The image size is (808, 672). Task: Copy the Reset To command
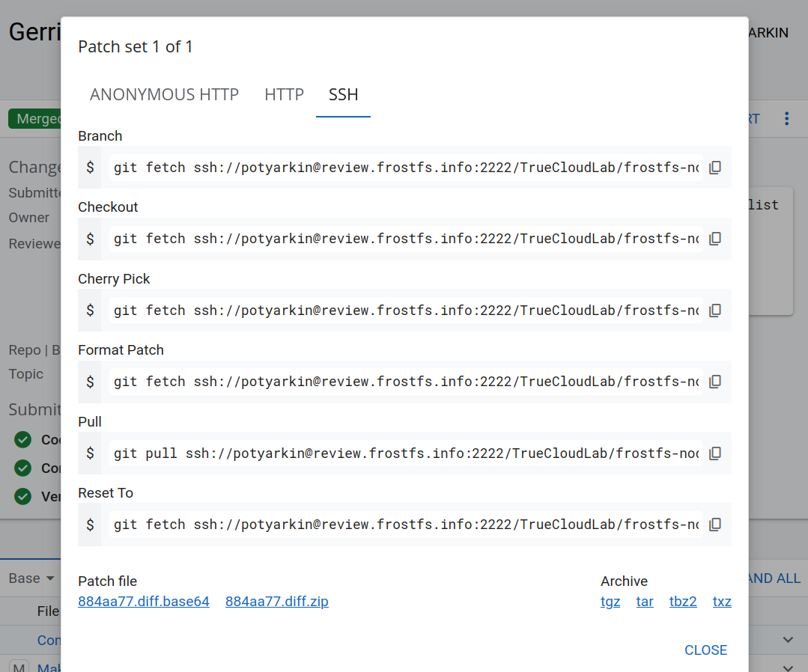pos(715,525)
